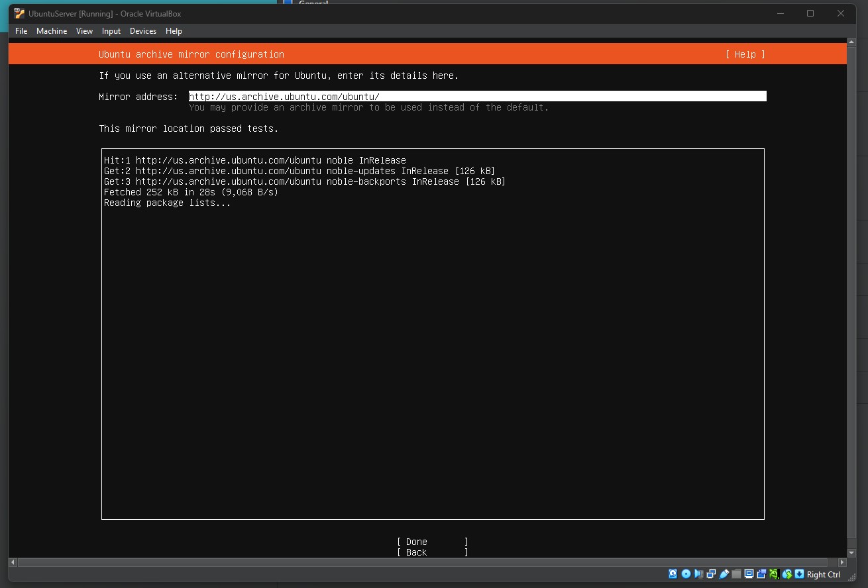Select Done in the installer

[x=432, y=542]
